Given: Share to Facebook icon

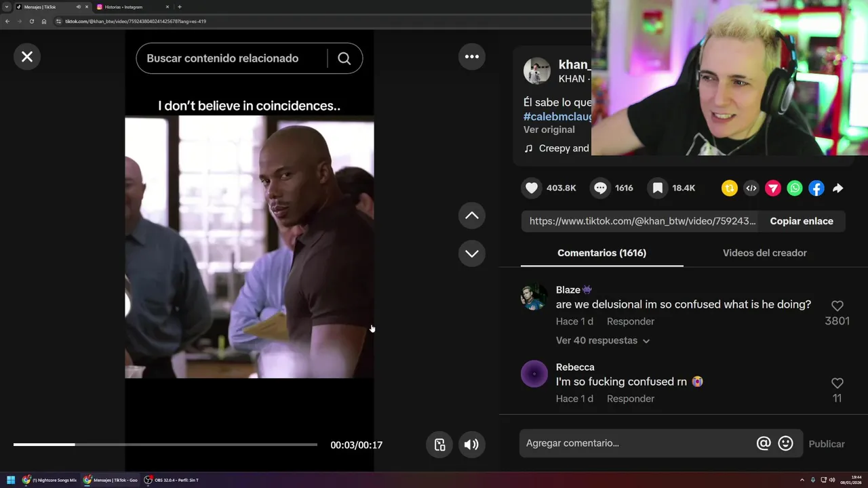Looking at the screenshot, I should (816, 188).
